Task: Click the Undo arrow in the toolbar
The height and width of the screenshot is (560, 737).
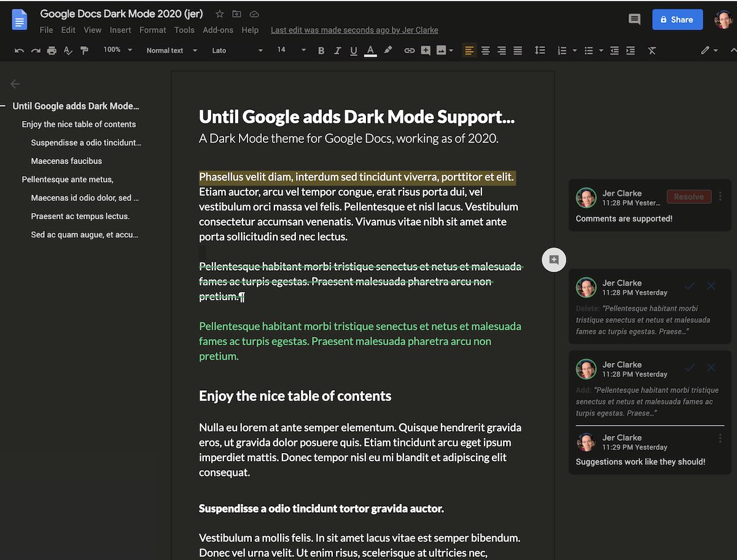Action: point(20,50)
